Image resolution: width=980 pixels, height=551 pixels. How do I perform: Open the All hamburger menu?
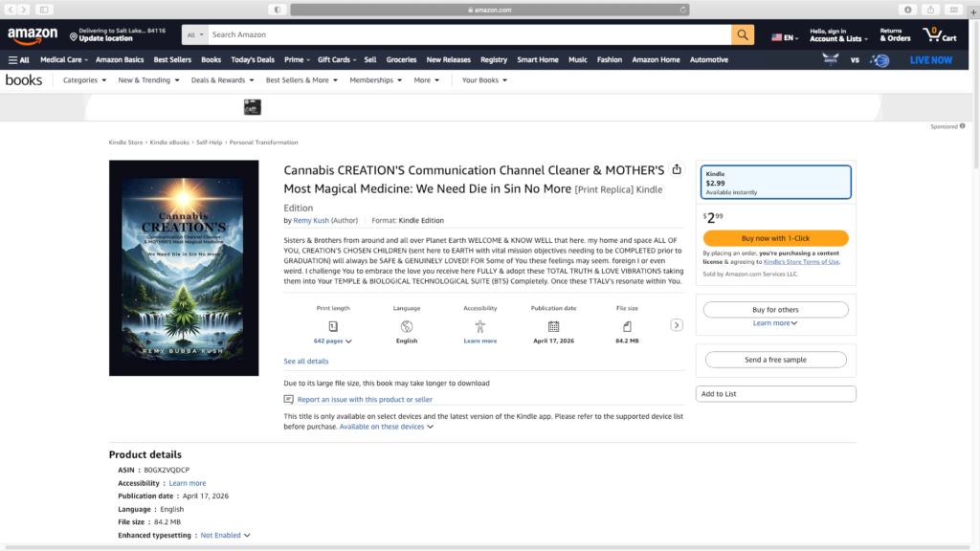(18, 59)
